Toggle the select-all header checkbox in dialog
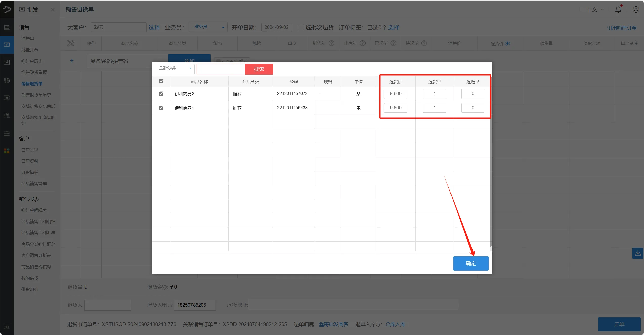This screenshot has height=335, width=644. coord(161,81)
